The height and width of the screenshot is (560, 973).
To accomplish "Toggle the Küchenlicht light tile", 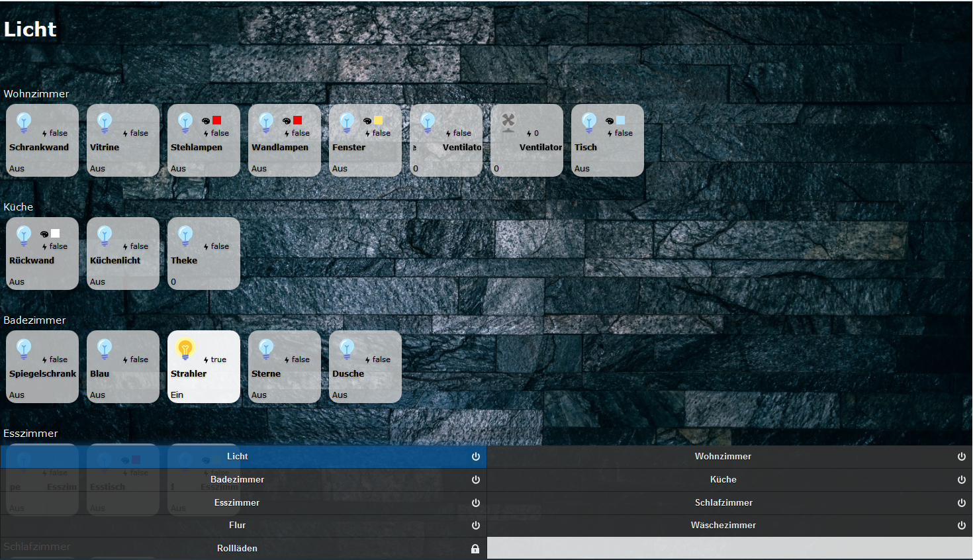I will point(123,254).
